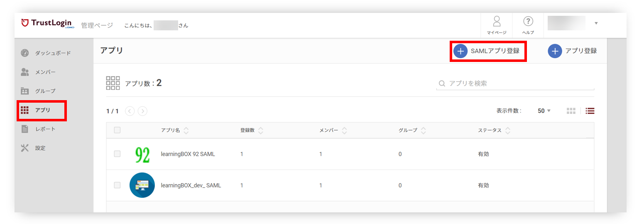Open the Help question mark icon

tap(528, 22)
